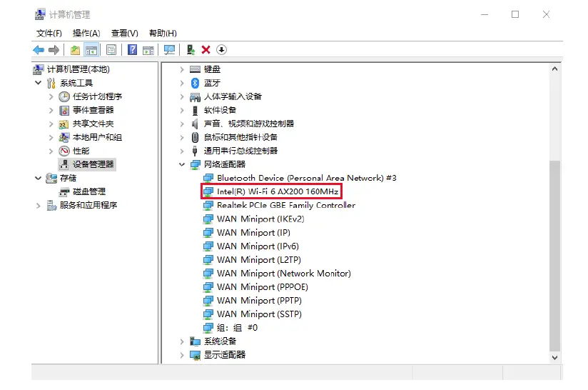Click the 本地用户和组 icon

click(x=64, y=137)
